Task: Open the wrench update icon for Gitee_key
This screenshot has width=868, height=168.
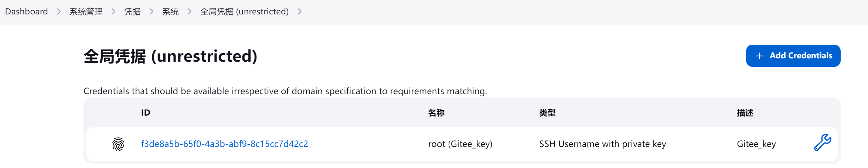Action: pos(823,143)
